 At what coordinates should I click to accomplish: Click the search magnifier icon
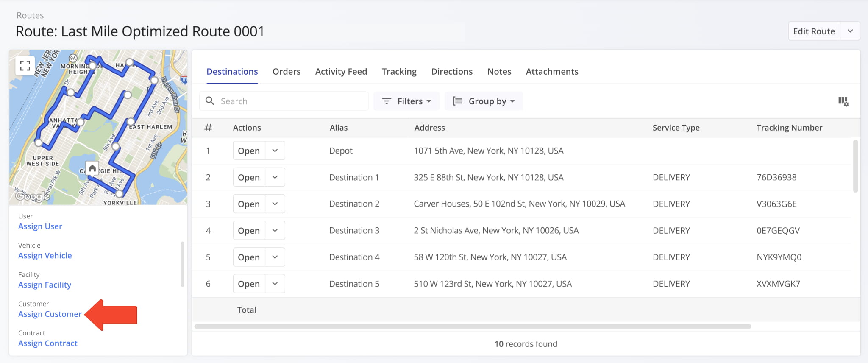tap(210, 101)
